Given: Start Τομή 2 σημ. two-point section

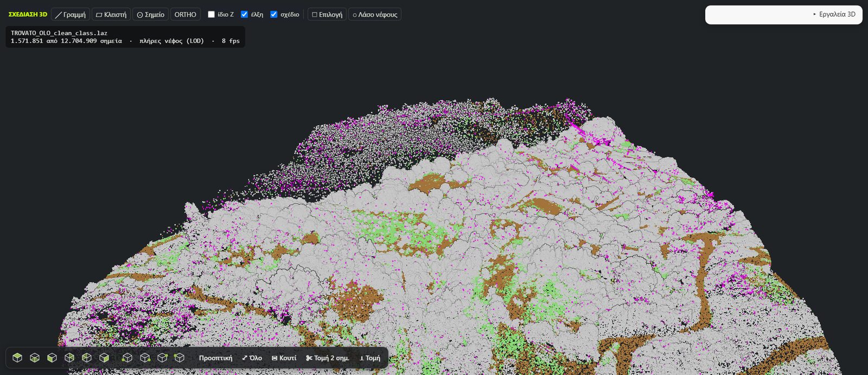Looking at the screenshot, I should click(328, 358).
